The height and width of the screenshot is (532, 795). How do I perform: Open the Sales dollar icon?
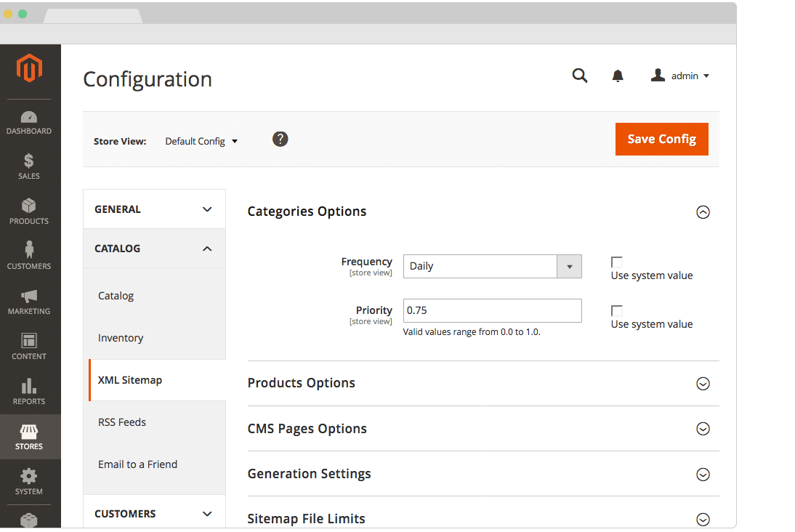[29, 161]
